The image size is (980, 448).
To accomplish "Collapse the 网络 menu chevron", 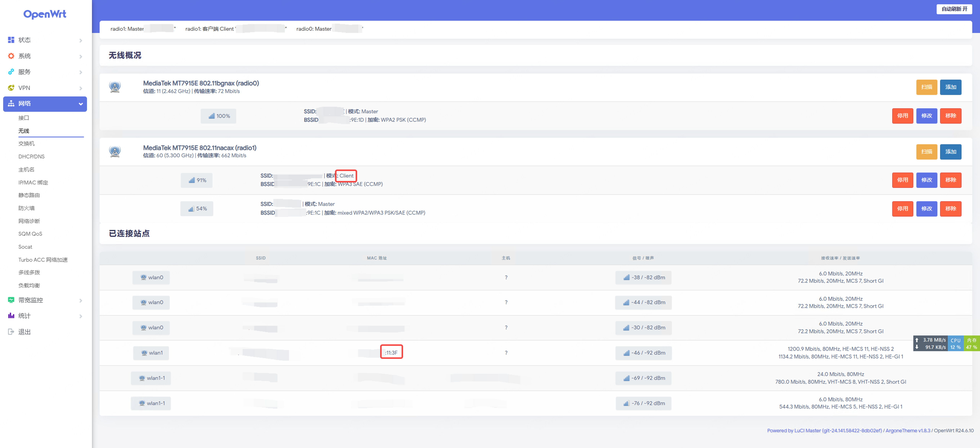I will click(81, 104).
